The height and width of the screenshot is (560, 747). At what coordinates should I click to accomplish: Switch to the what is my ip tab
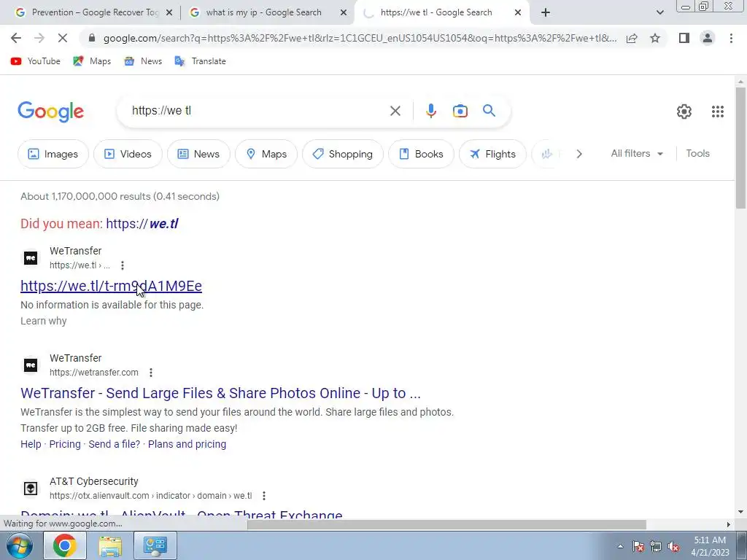coord(263,12)
